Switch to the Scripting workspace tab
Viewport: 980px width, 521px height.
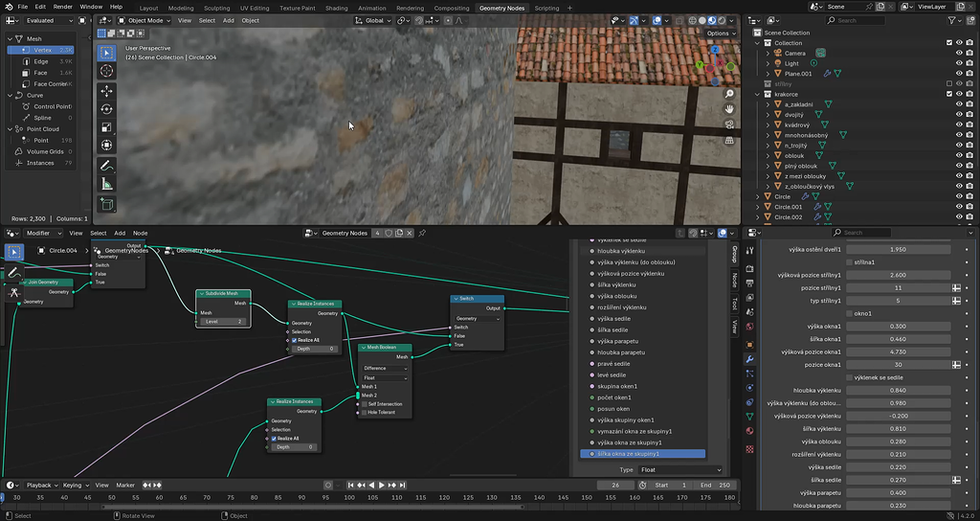[x=546, y=8]
